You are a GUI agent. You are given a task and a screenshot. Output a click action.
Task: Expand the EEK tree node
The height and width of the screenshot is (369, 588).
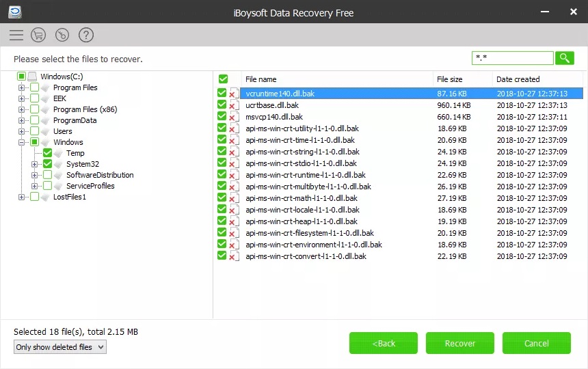pyautogui.click(x=21, y=98)
